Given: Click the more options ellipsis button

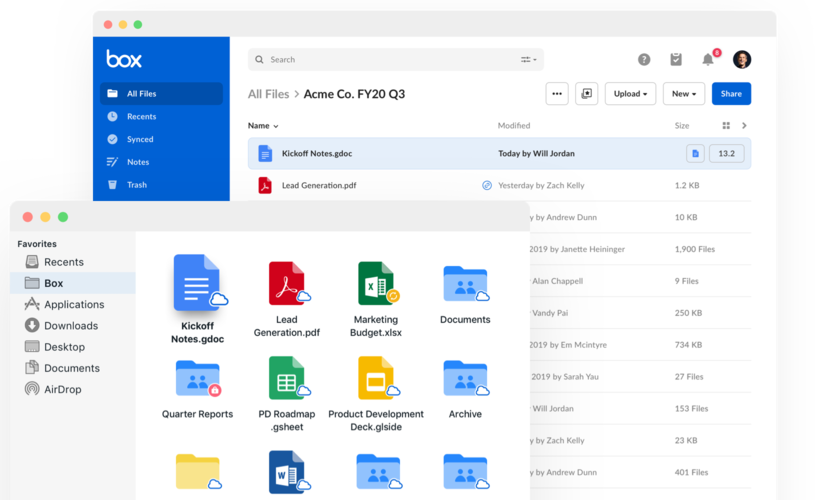Looking at the screenshot, I should pyautogui.click(x=557, y=94).
